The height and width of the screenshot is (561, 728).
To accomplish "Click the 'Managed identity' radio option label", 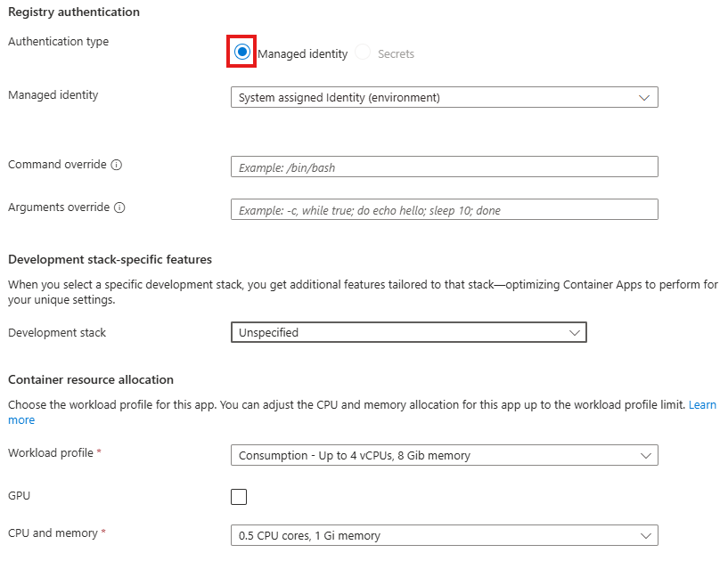I will click(303, 53).
